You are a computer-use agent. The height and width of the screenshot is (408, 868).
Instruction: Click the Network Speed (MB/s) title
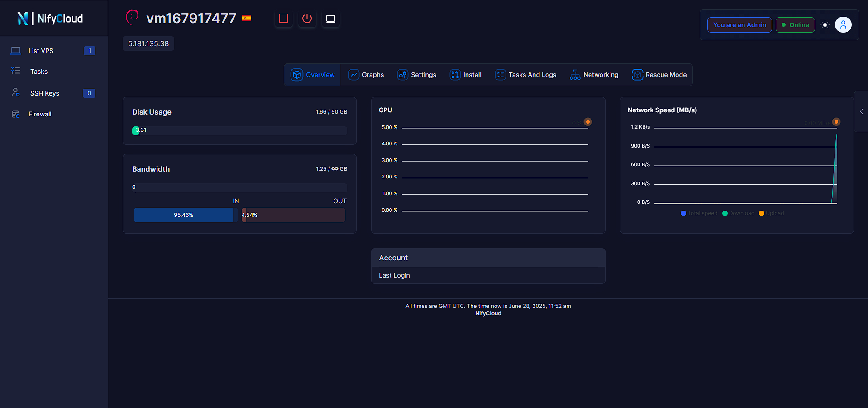click(x=662, y=110)
